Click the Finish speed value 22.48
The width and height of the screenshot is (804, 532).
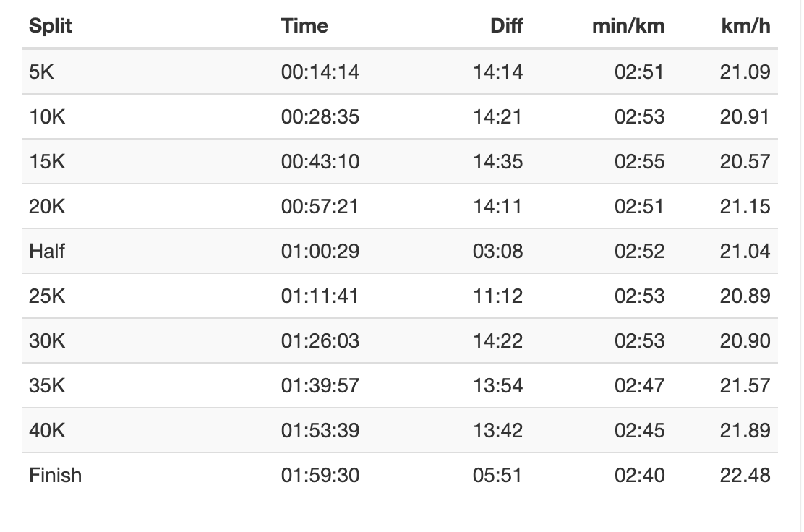[x=745, y=475]
